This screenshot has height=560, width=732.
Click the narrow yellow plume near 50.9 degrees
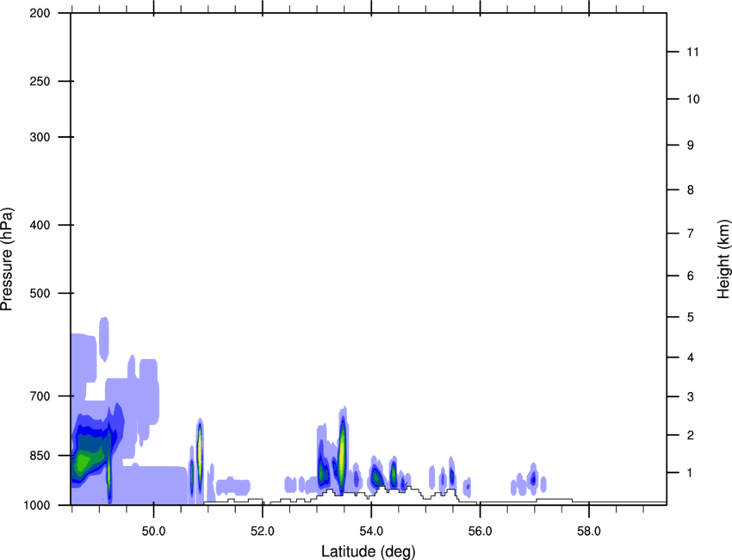[200, 451]
